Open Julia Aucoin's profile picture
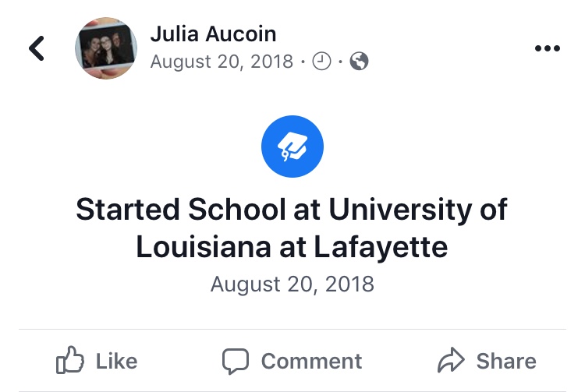 [105, 48]
